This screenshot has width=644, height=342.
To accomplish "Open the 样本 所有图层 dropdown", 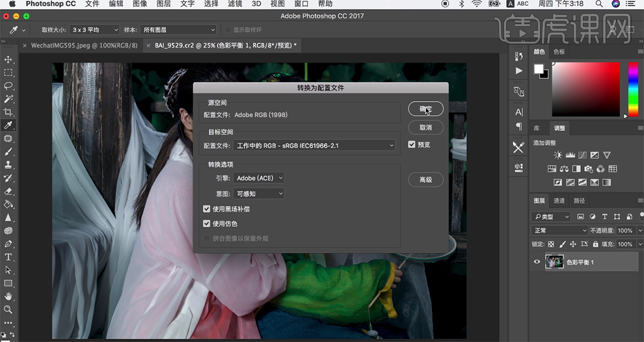I will (x=178, y=29).
